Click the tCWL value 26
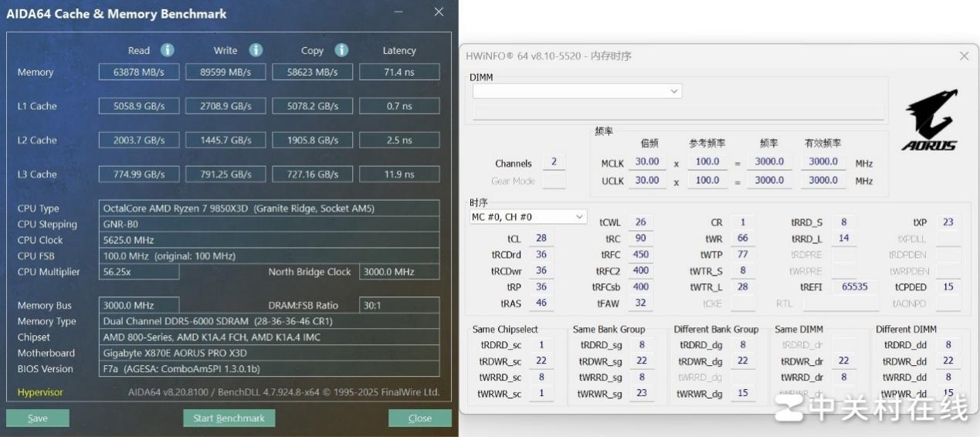 click(641, 222)
